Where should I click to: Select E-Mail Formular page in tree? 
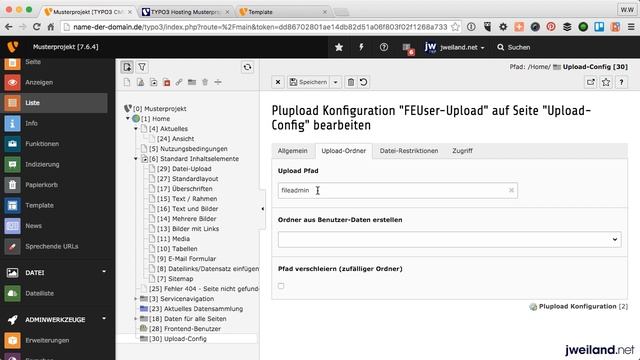[187, 259]
